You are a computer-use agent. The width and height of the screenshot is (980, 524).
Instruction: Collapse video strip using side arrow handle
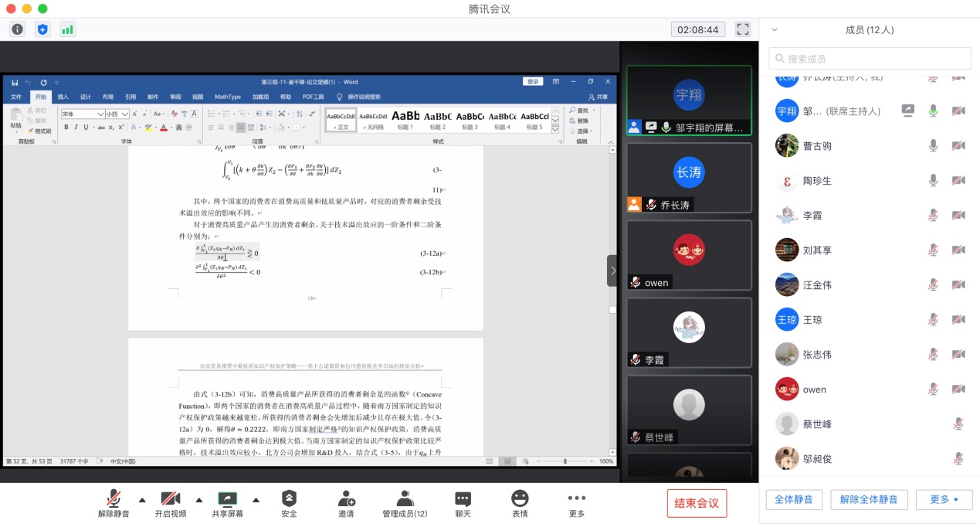612,271
